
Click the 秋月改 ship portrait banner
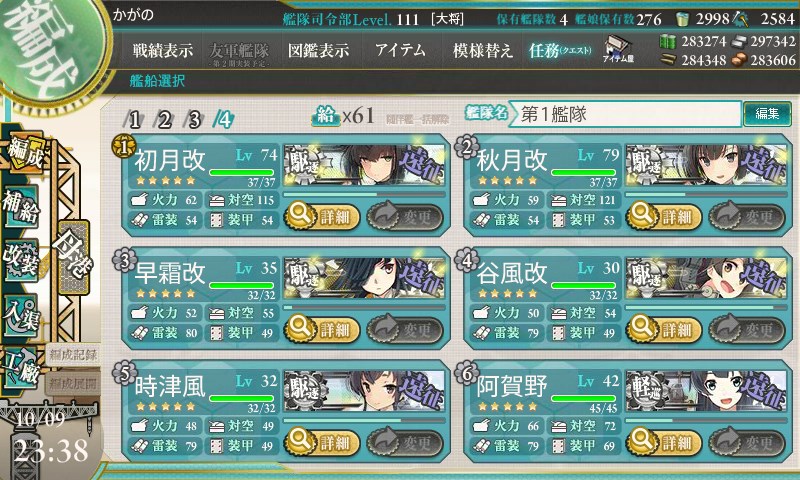[x=706, y=165]
